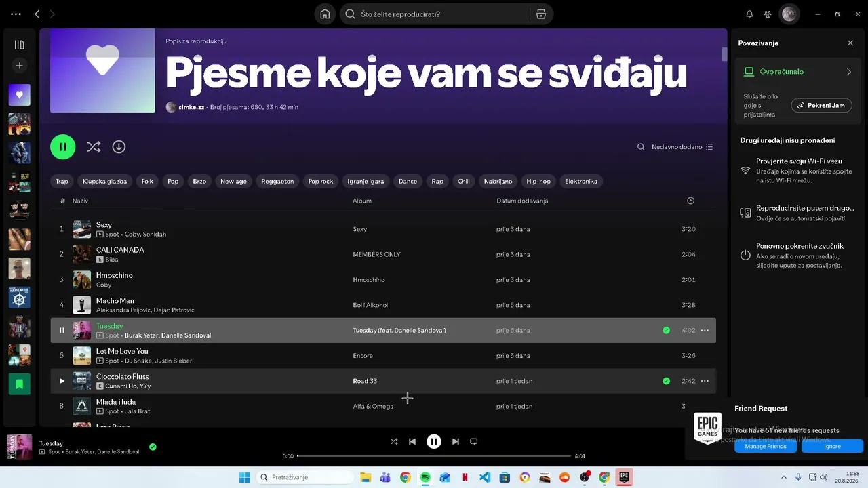The width and height of the screenshot is (868, 488).
Task: Open the Bol i Alkohol album link
Action: pos(370,305)
